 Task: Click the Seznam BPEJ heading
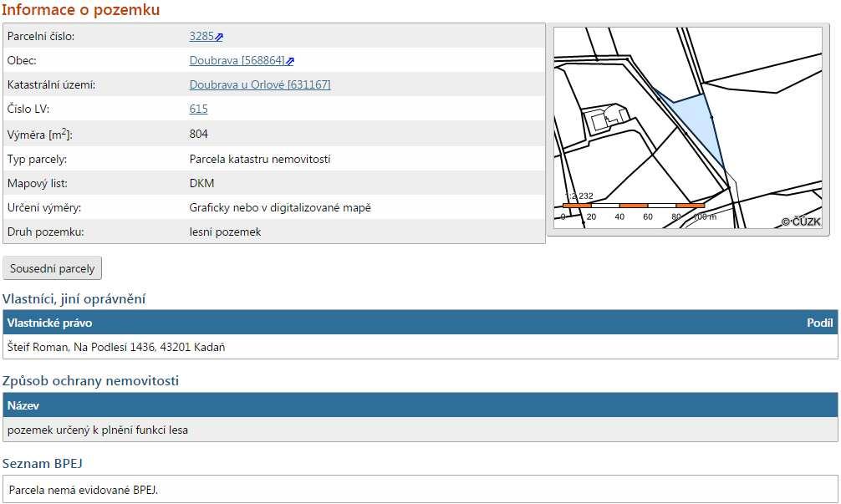point(43,463)
